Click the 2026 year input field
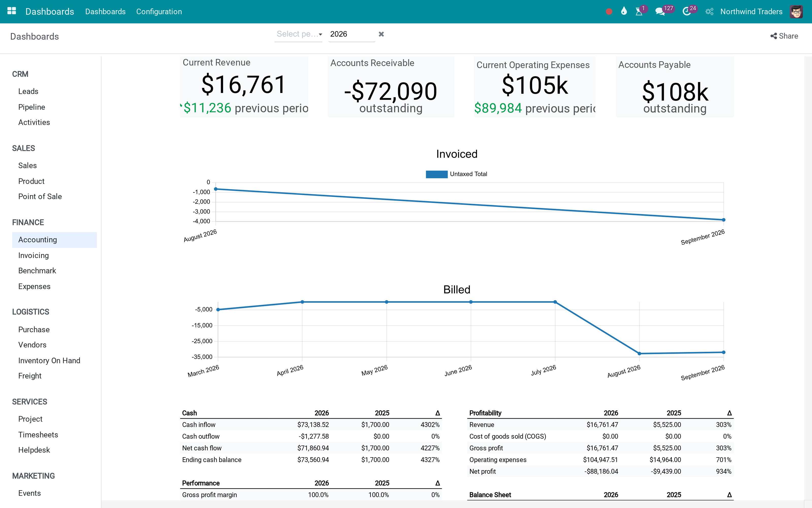The width and height of the screenshot is (812, 508). (x=352, y=34)
